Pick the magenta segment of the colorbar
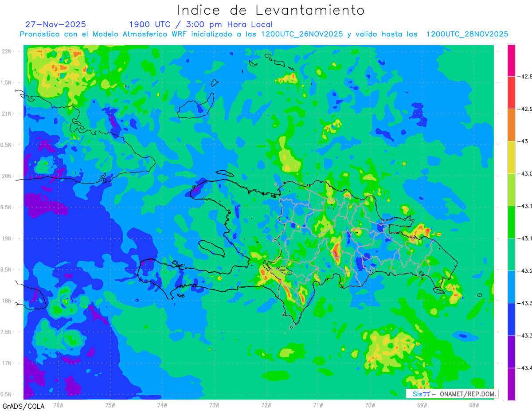The image size is (532, 411). tap(511, 60)
